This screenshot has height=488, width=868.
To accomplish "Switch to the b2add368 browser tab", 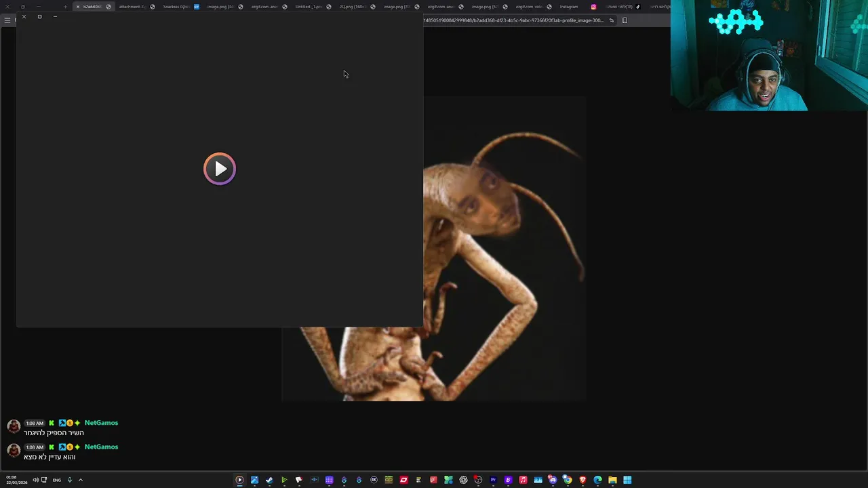I will click(x=92, y=7).
